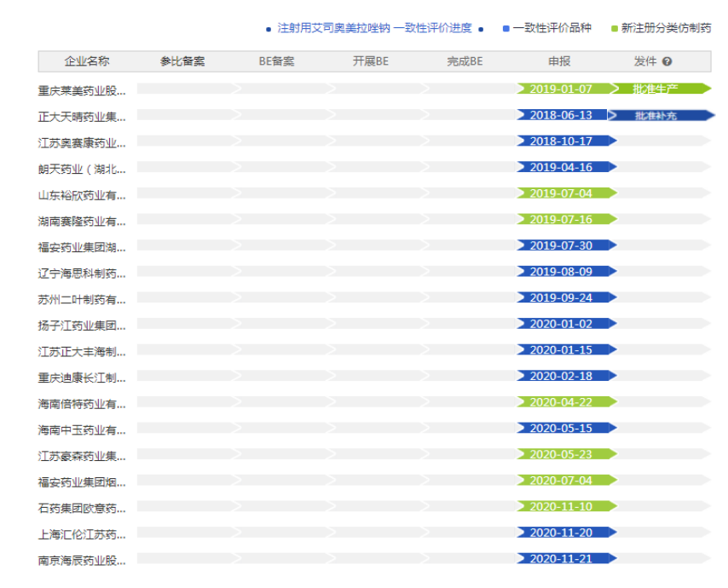
Task: Select the company 石药集团欧意药...
Action: 82,508
